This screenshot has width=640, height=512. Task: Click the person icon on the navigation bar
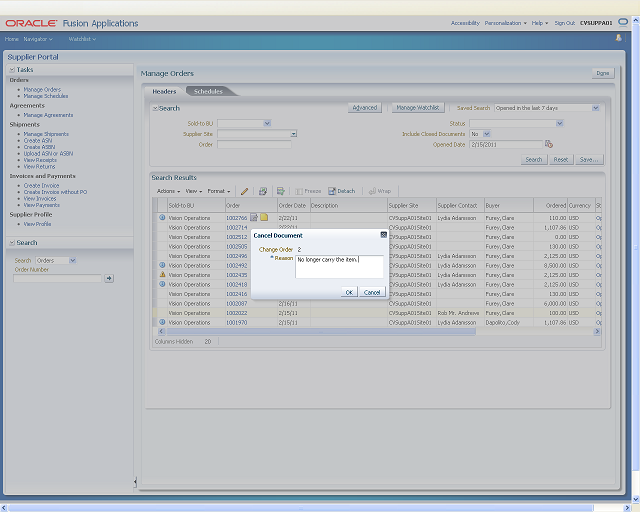click(x=618, y=38)
